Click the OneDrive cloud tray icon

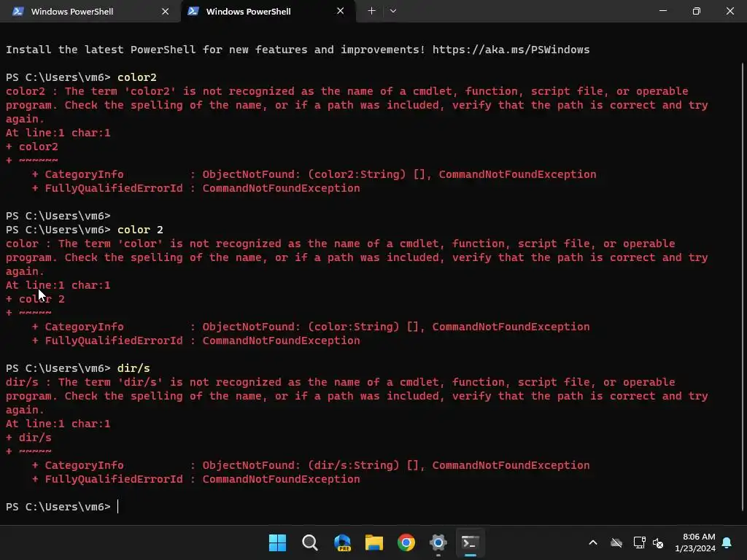(x=616, y=542)
